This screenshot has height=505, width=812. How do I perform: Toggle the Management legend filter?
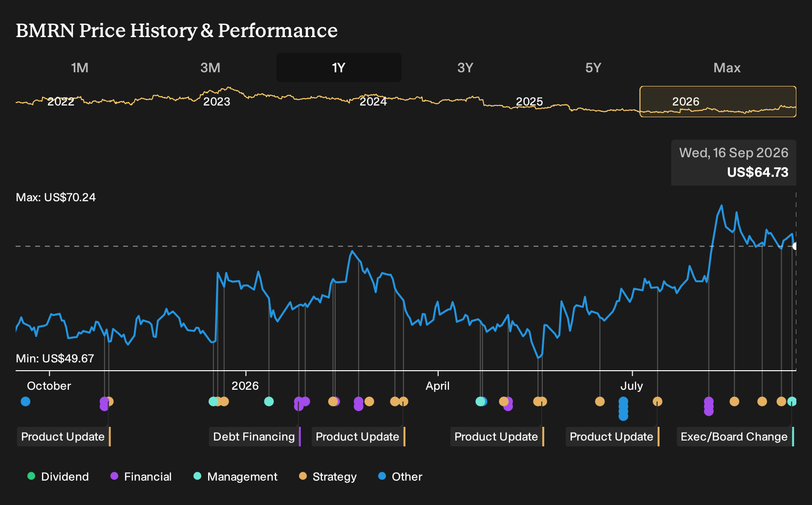[235, 477]
